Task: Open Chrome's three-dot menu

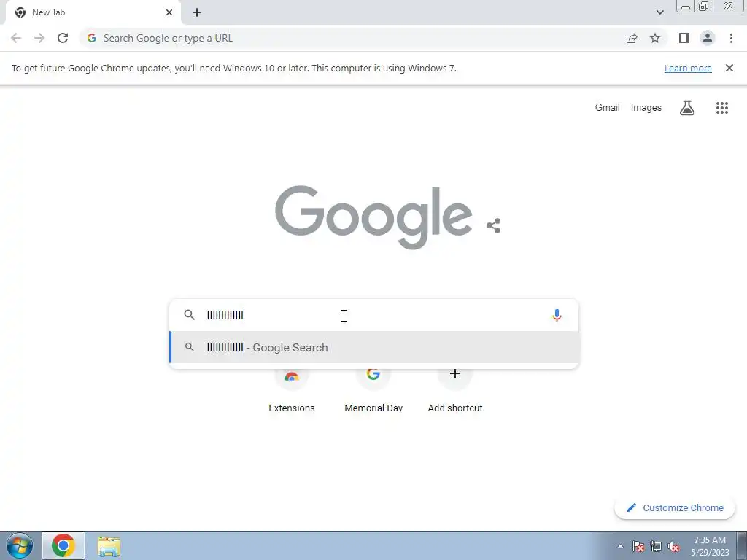Action: (x=731, y=38)
